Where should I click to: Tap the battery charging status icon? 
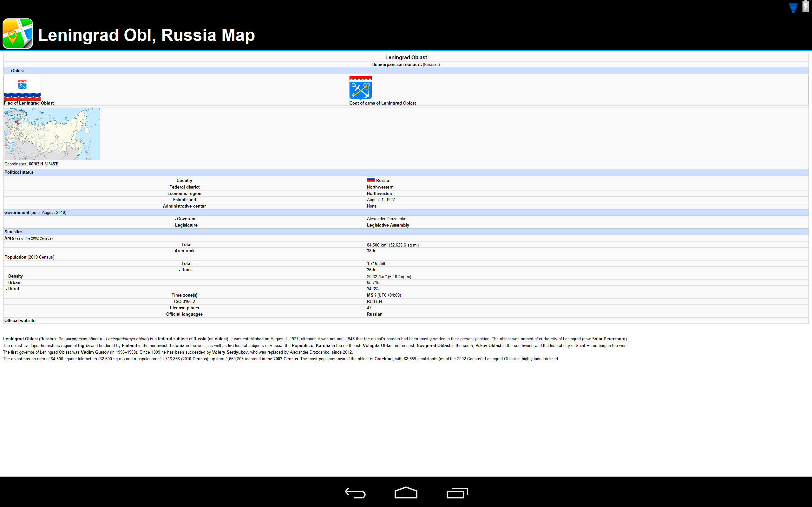[x=805, y=6]
